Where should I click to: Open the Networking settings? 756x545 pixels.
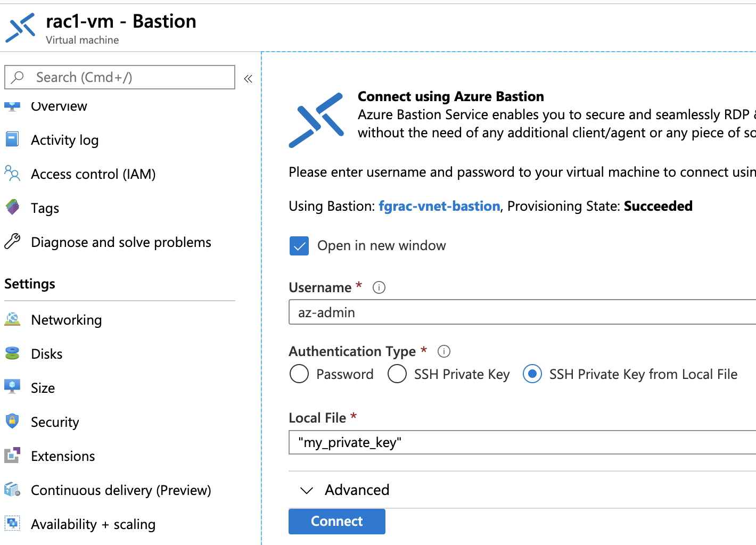click(x=67, y=319)
